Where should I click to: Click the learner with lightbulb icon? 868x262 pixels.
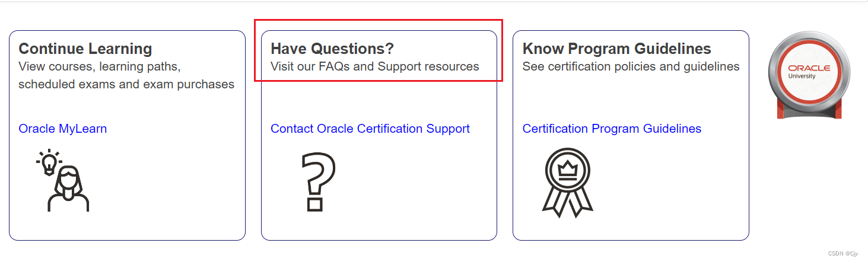pyautogui.click(x=64, y=181)
